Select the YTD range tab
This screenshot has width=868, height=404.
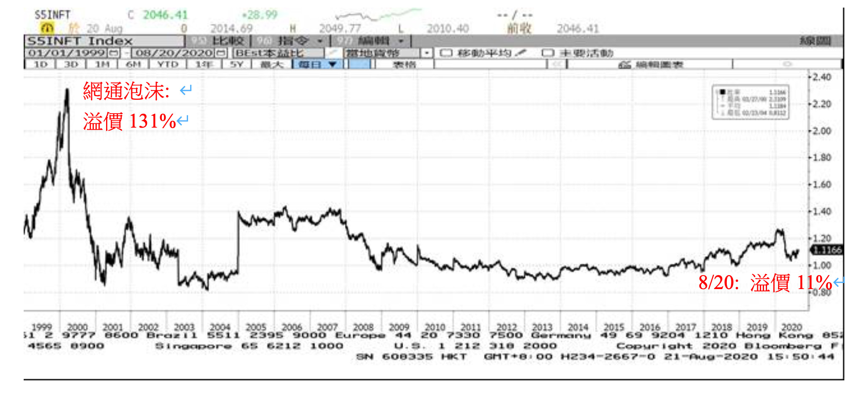coord(168,64)
